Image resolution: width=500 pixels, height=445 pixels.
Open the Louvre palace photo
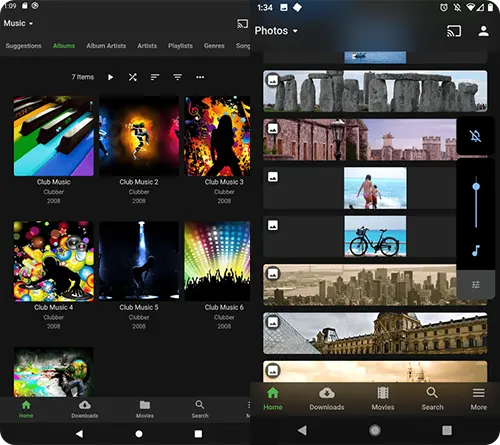coord(375,333)
